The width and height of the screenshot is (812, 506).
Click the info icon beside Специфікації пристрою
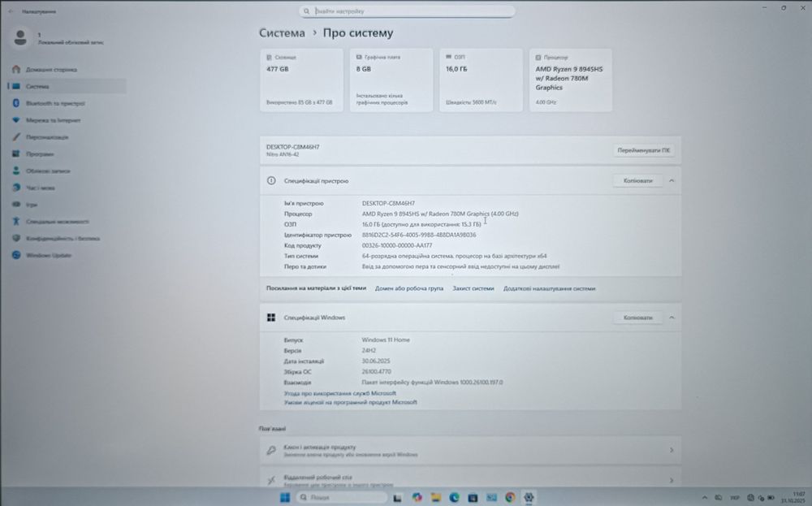[271, 181]
